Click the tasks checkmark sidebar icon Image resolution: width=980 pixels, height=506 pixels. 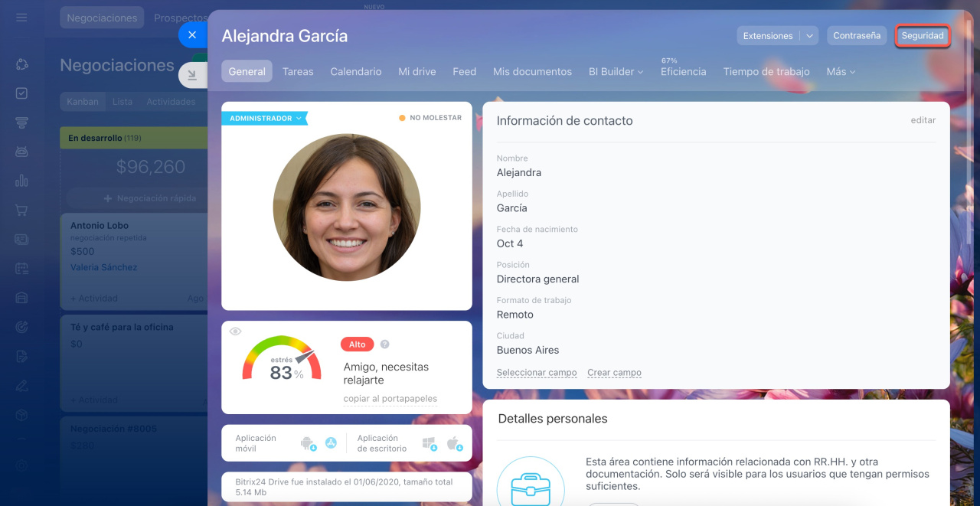(x=21, y=93)
